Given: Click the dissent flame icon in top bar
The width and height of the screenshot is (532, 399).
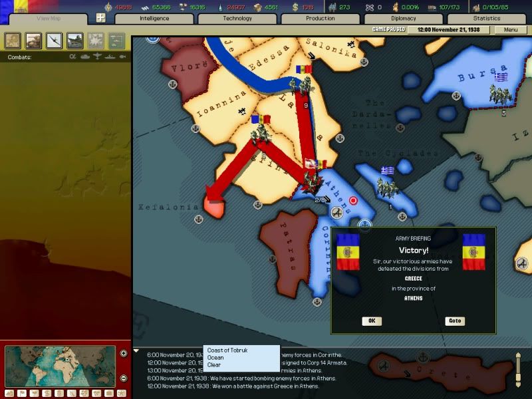Looking at the screenshot, I should pos(395,7).
